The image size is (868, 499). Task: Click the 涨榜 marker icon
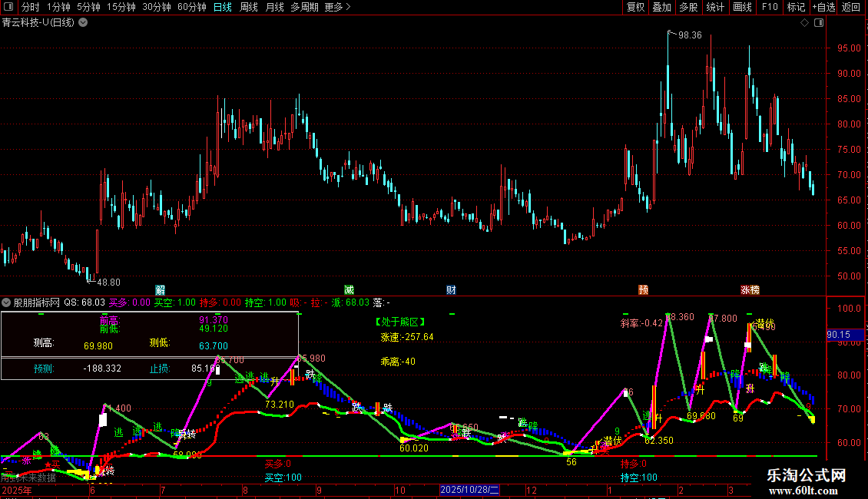pyautogui.click(x=750, y=290)
